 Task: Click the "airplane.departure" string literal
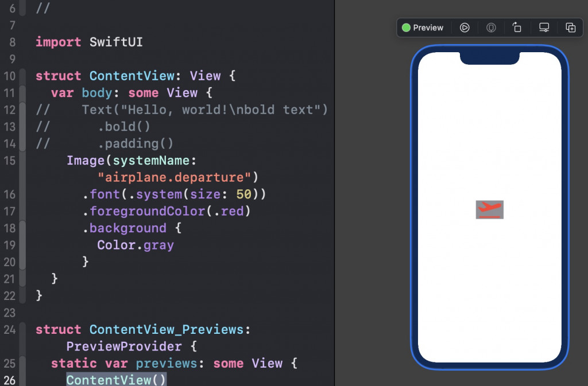tap(174, 177)
